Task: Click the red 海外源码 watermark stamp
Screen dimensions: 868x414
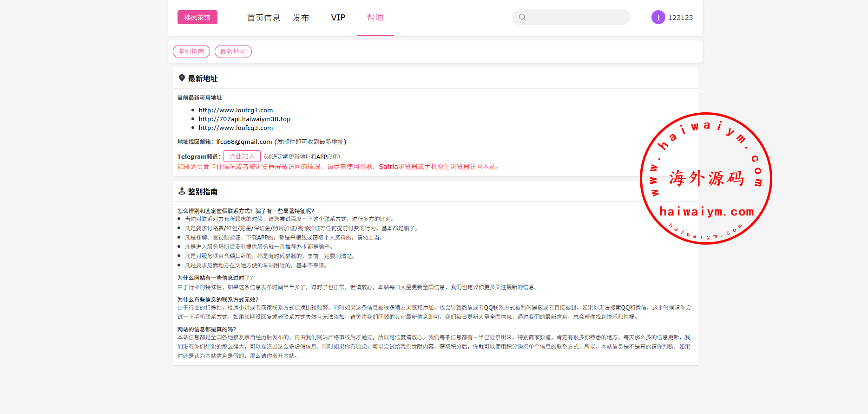Action: [706, 178]
